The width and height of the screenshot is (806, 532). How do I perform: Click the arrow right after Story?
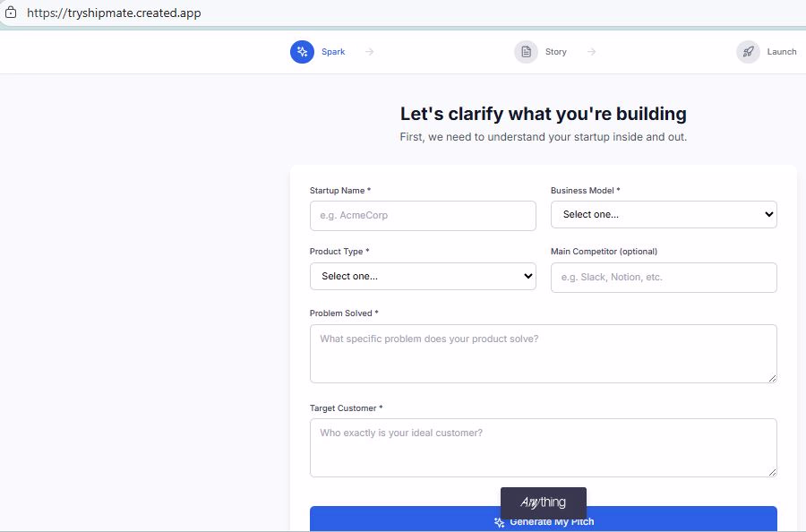[x=591, y=52]
